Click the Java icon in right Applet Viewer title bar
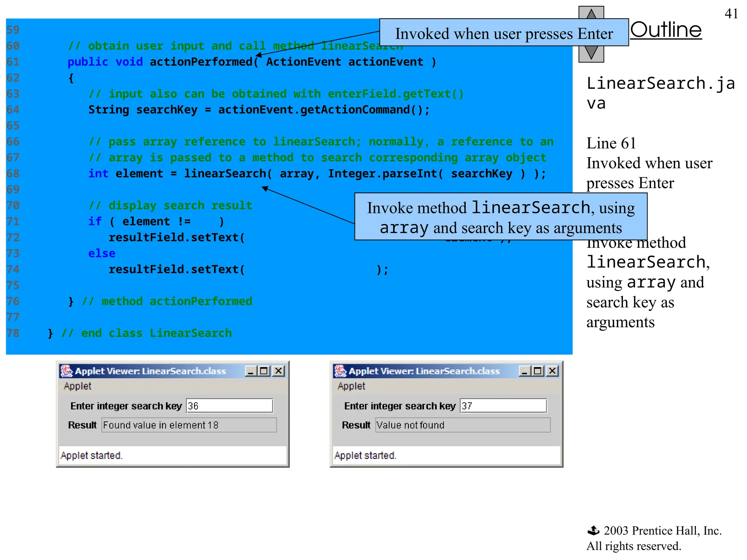Screen dimensions: 747x560 click(x=340, y=371)
